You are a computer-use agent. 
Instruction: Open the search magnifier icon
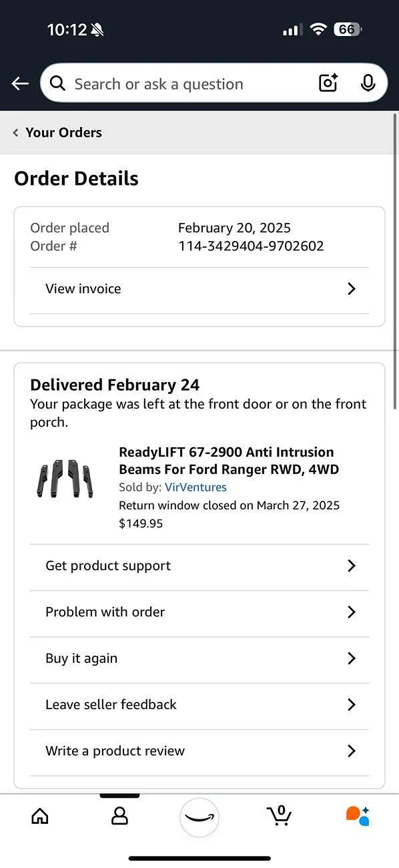click(x=57, y=83)
